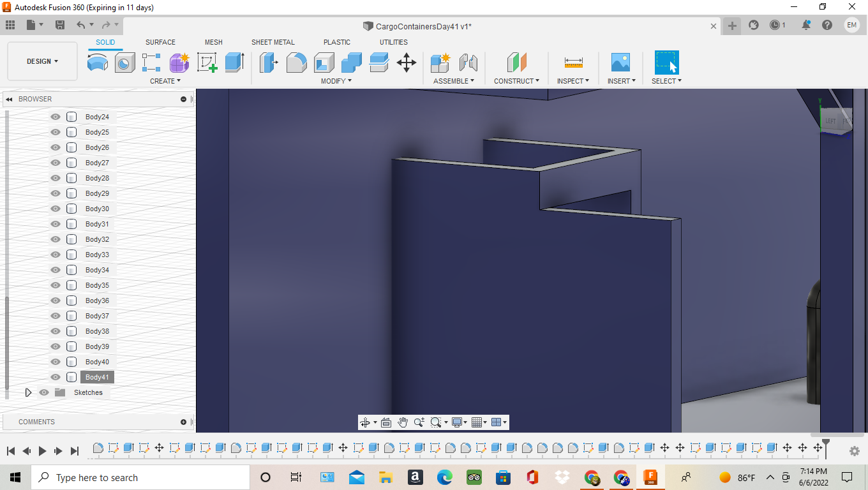
Task: Select the Offset Plane construct tool
Action: pos(517,63)
